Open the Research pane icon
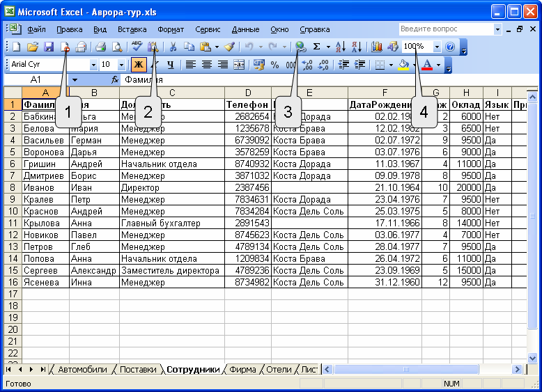 153,47
